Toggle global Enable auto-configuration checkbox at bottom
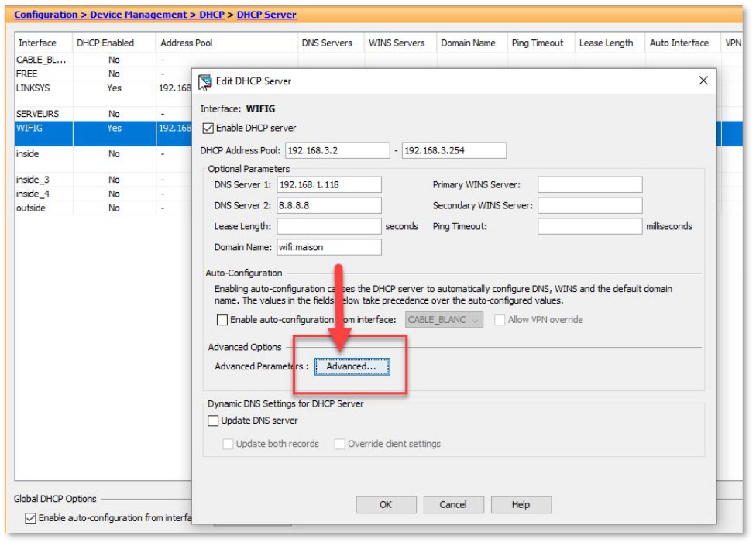 tap(31, 518)
